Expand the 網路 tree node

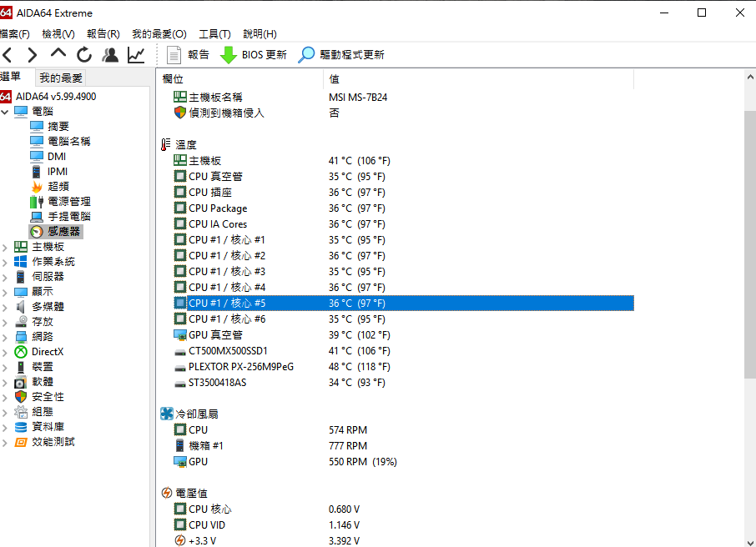(x=5, y=338)
